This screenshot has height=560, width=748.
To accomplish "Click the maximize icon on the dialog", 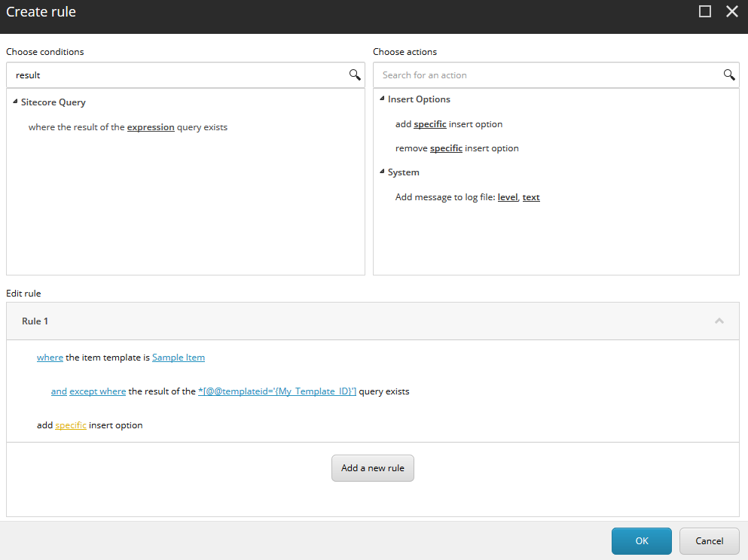I will point(705,11).
